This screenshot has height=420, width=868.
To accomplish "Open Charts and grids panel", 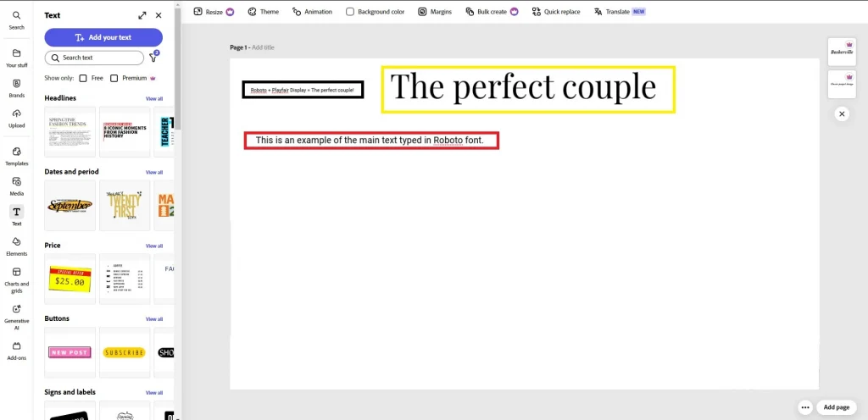I will pyautogui.click(x=17, y=280).
